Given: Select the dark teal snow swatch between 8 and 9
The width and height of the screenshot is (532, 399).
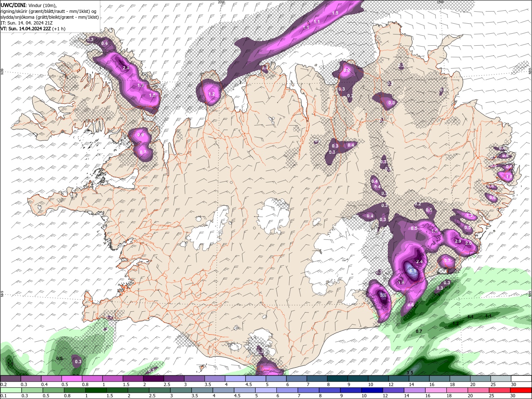Looking at the screenshot, I should click(337, 379).
